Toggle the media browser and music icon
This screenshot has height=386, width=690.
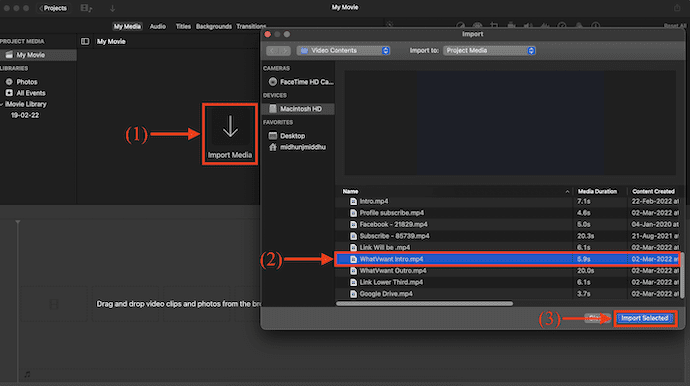click(x=86, y=8)
